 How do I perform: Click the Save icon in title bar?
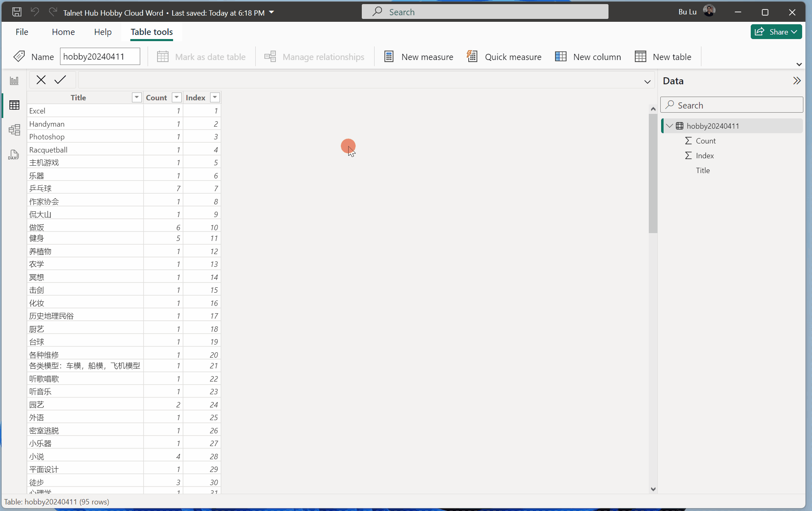17,12
